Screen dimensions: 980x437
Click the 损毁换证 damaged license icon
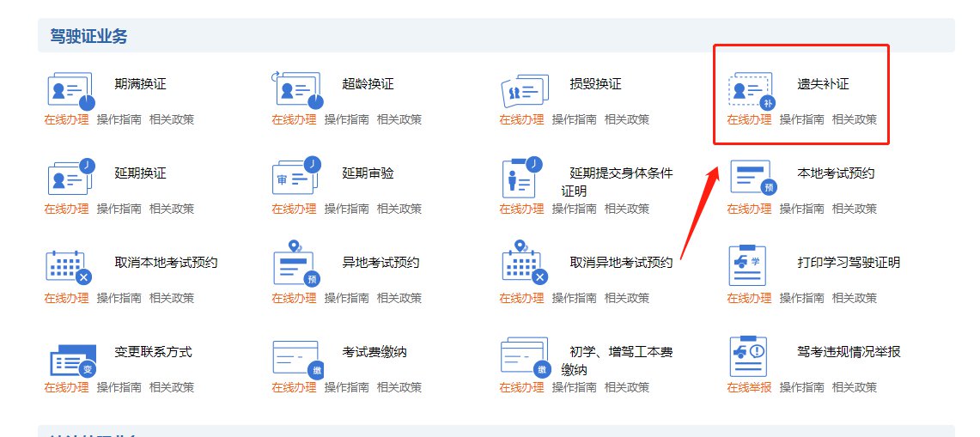(x=525, y=91)
